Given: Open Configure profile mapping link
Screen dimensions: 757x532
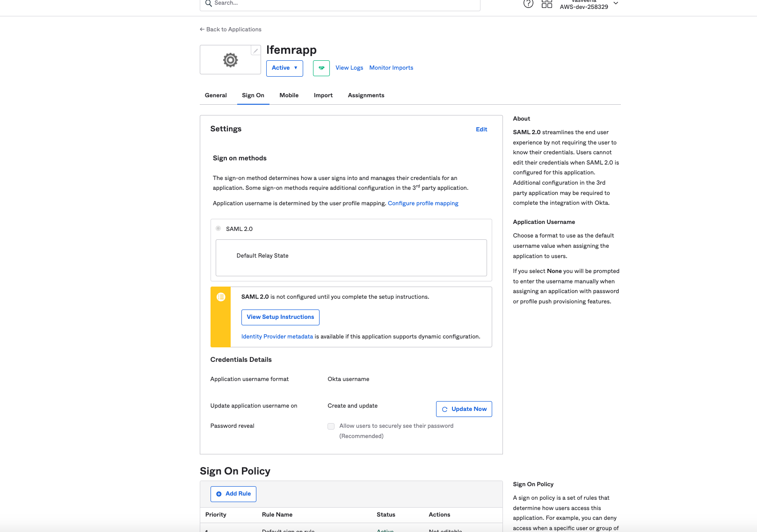Looking at the screenshot, I should click(x=423, y=203).
